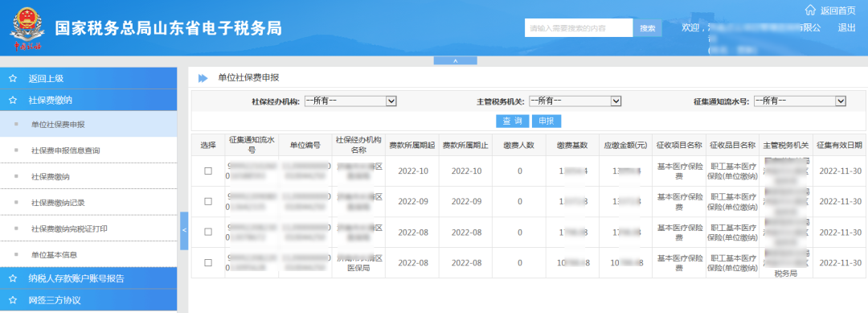Open the 征集通知流水号 dropdown
The width and height of the screenshot is (868, 313).
[800, 101]
